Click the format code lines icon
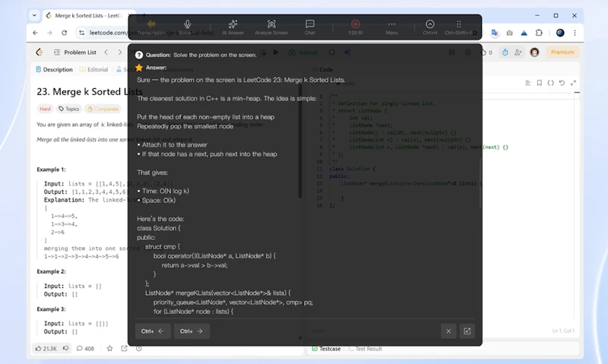Image resolution: width=608 pixels, height=364 pixels. (x=527, y=83)
